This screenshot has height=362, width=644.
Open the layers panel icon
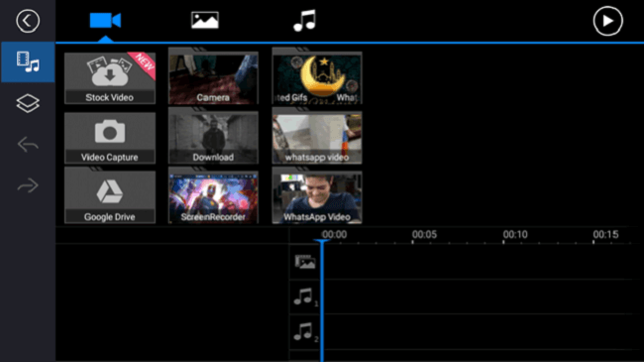coord(28,103)
